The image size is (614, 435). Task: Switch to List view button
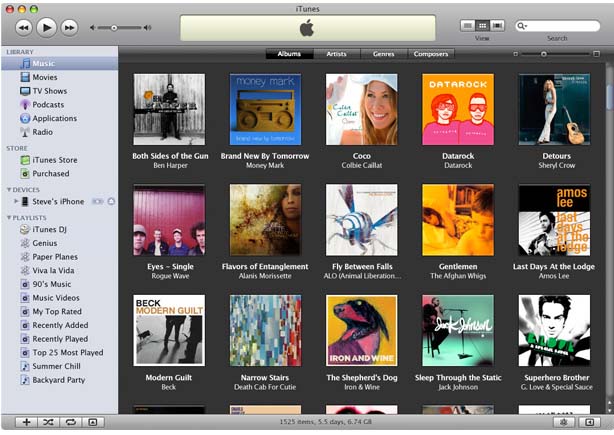[x=468, y=26]
